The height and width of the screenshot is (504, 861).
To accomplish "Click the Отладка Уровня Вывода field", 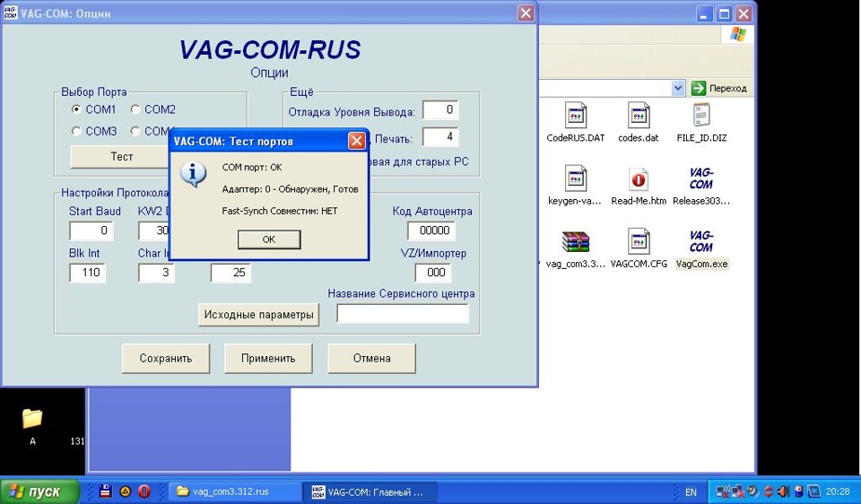I will pyautogui.click(x=440, y=109).
